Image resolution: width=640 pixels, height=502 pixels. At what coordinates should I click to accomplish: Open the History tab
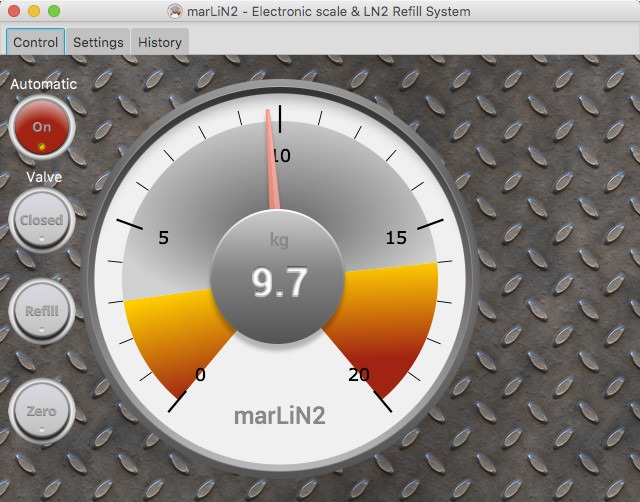[x=160, y=42]
